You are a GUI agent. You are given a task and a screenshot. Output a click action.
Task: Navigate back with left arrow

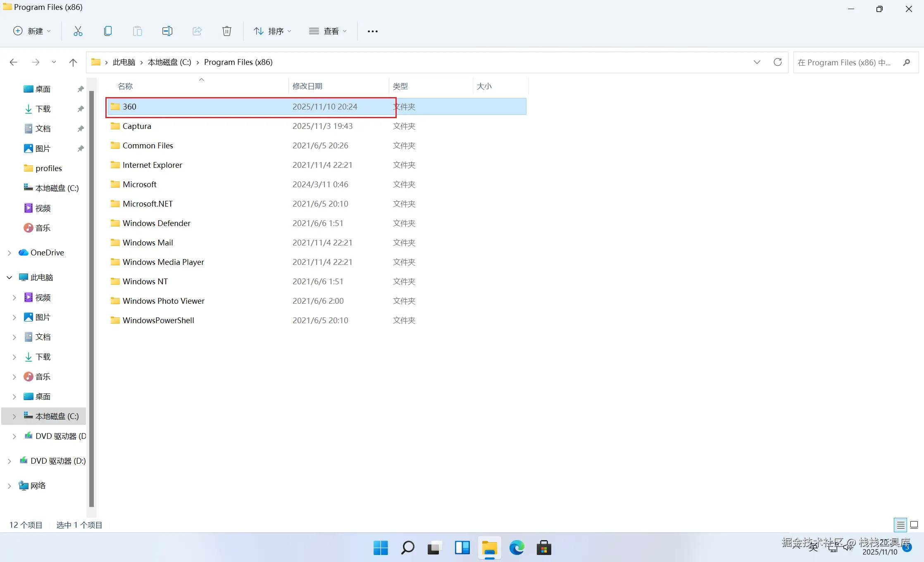coord(14,62)
